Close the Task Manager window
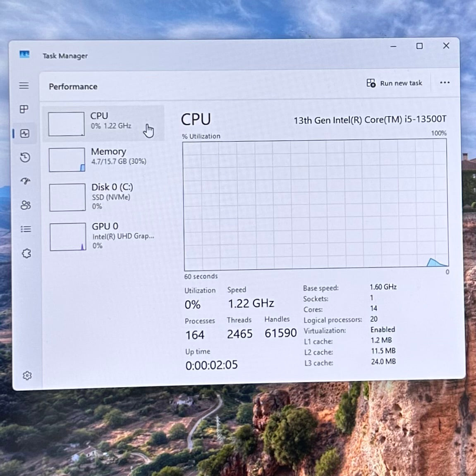The image size is (476, 476). tap(446, 45)
